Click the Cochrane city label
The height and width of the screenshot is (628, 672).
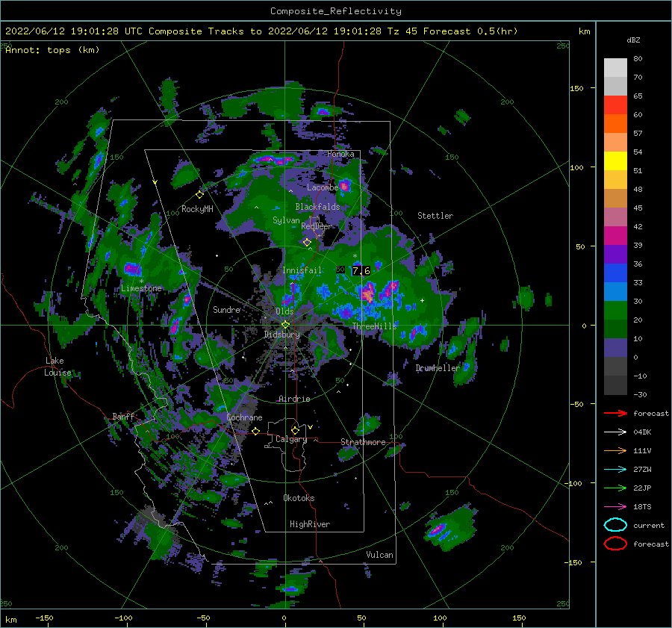(x=244, y=417)
